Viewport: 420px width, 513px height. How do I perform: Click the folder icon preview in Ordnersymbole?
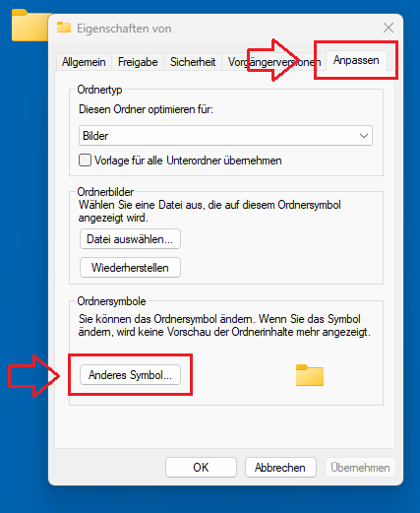pyautogui.click(x=310, y=375)
